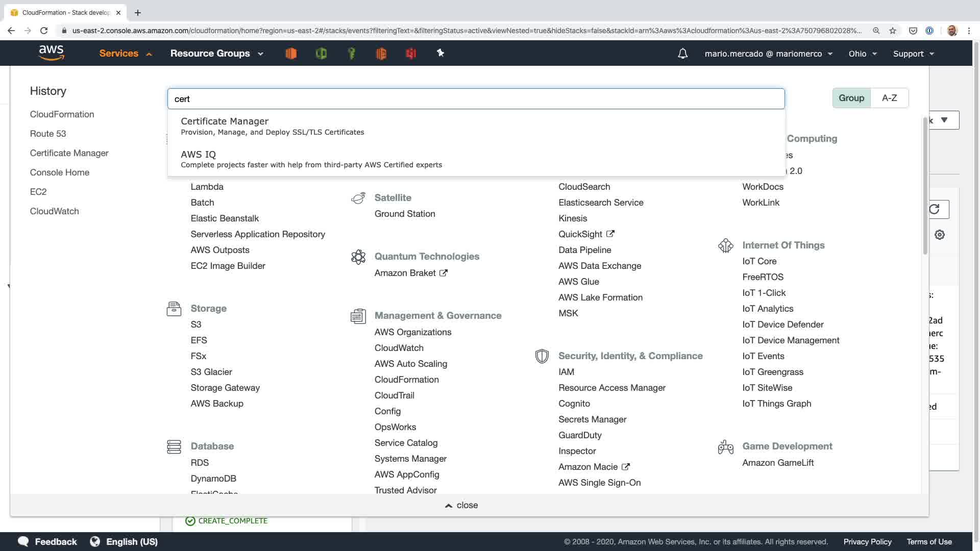
Task: Switch services view to A-Z
Action: tap(889, 98)
